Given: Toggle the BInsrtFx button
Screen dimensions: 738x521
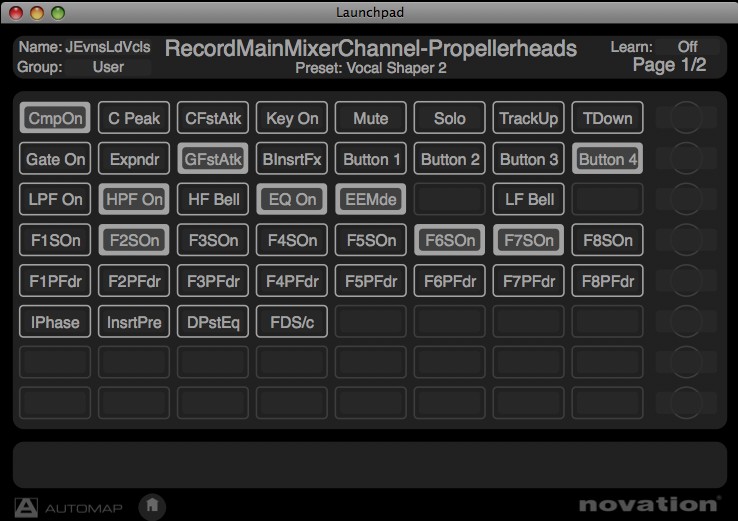Looking at the screenshot, I should [292, 159].
